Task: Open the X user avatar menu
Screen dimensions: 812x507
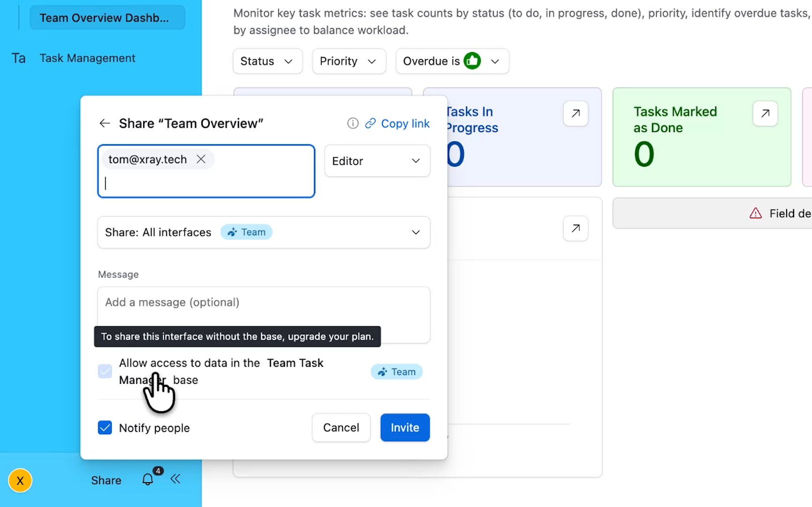Action: (x=20, y=481)
